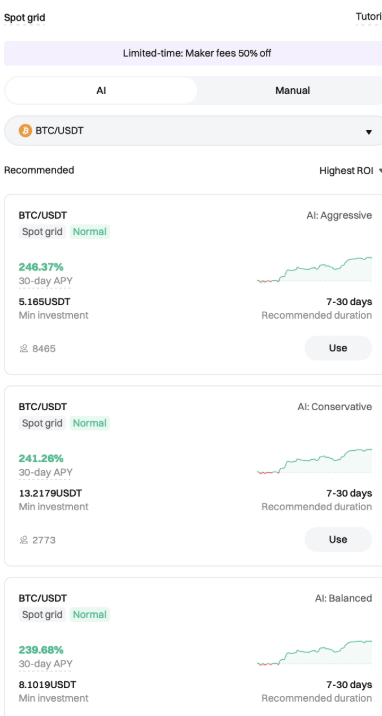Click 30-day APY label under 241.26%
382x716 pixels.
(x=45, y=472)
